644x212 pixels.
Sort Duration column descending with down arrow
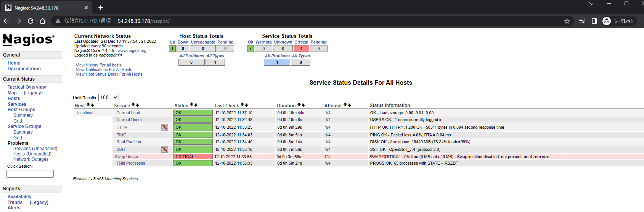click(x=303, y=105)
